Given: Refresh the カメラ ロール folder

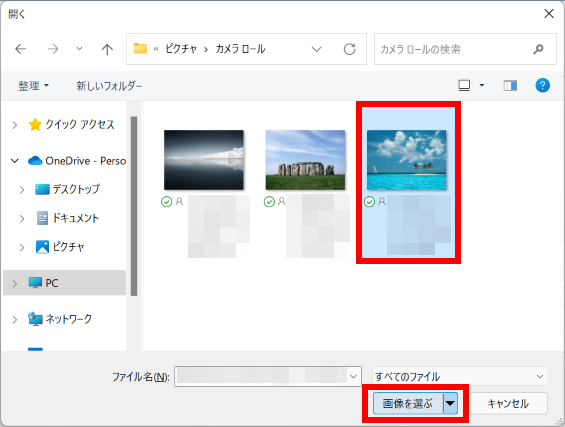Looking at the screenshot, I should pyautogui.click(x=350, y=49).
